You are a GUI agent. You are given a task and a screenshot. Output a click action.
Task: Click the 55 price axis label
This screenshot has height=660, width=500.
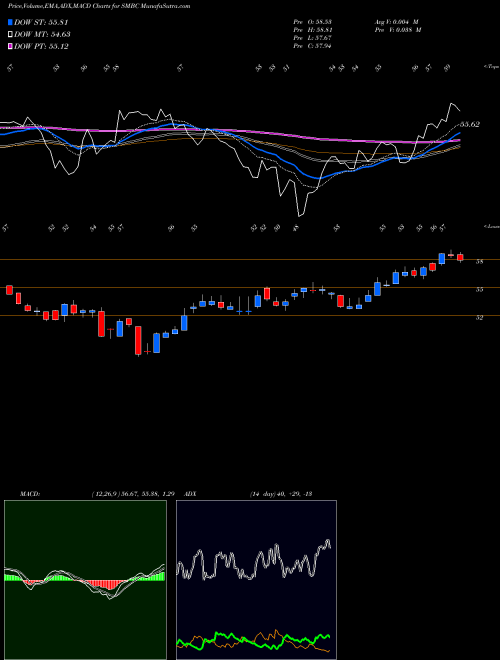[479, 290]
